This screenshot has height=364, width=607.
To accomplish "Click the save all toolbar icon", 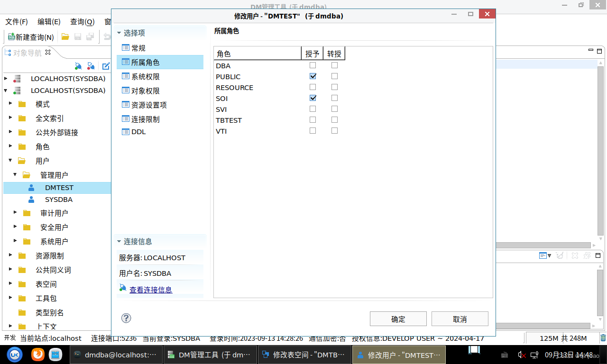I will tap(90, 36).
